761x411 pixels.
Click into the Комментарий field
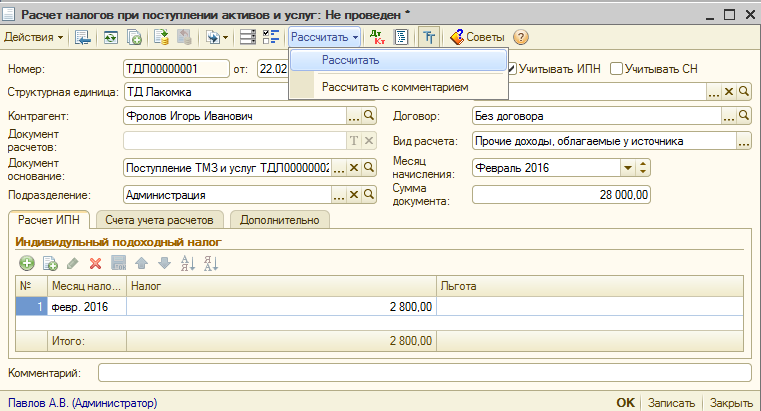coord(425,373)
